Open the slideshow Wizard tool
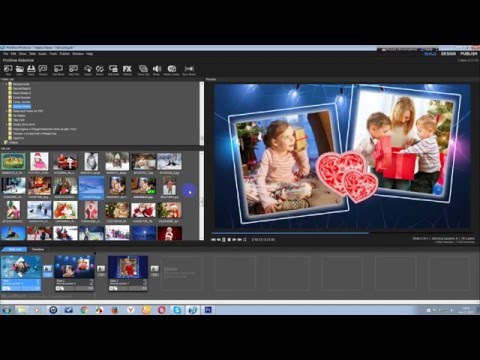This screenshot has width=480, height=360. 43,70
